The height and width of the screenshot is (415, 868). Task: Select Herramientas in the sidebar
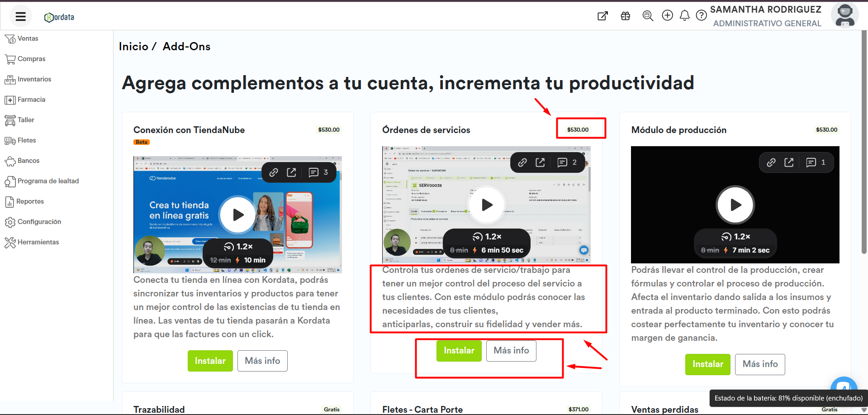click(32, 243)
